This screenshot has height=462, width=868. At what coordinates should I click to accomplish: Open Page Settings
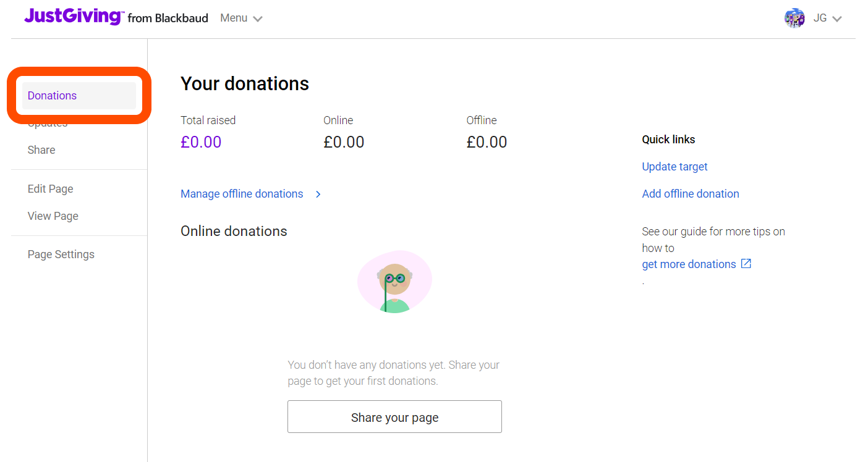click(61, 254)
